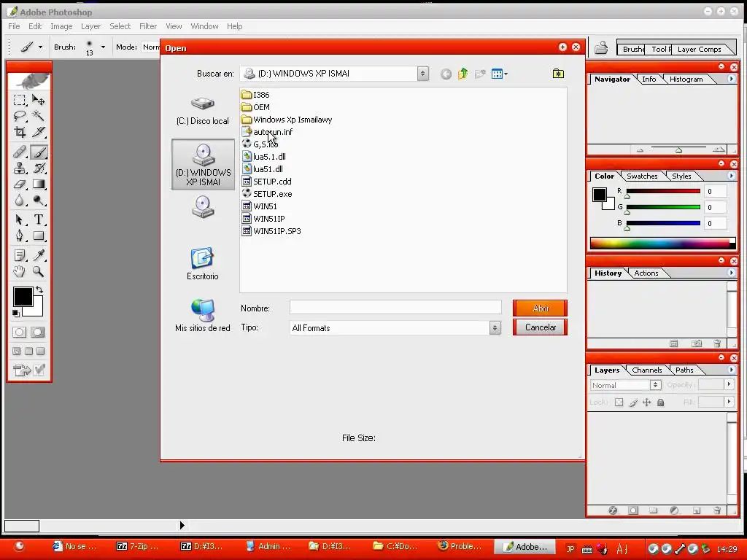Click the Cancelar button

click(x=541, y=327)
